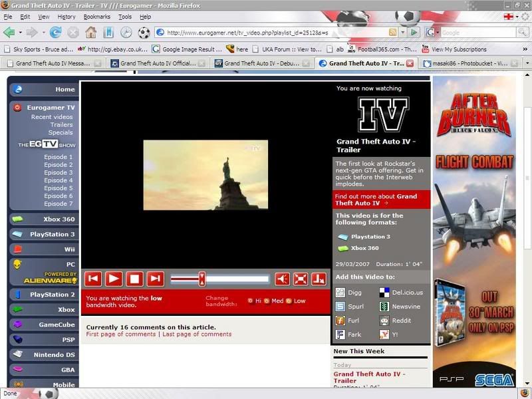Screen dimensions: 532x399
Task: Add this video to Reddit
Action: pos(395,321)
